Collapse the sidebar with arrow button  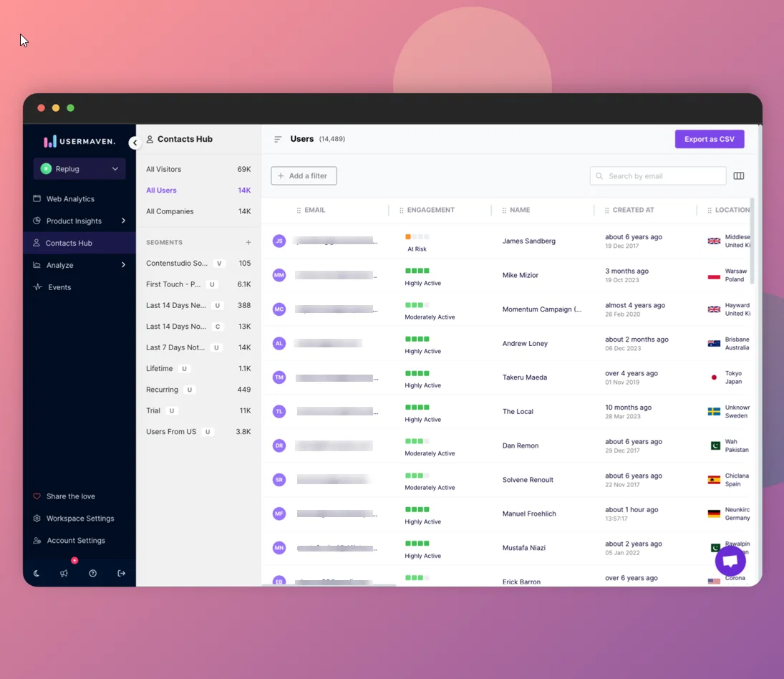click(x=135, y=143)
